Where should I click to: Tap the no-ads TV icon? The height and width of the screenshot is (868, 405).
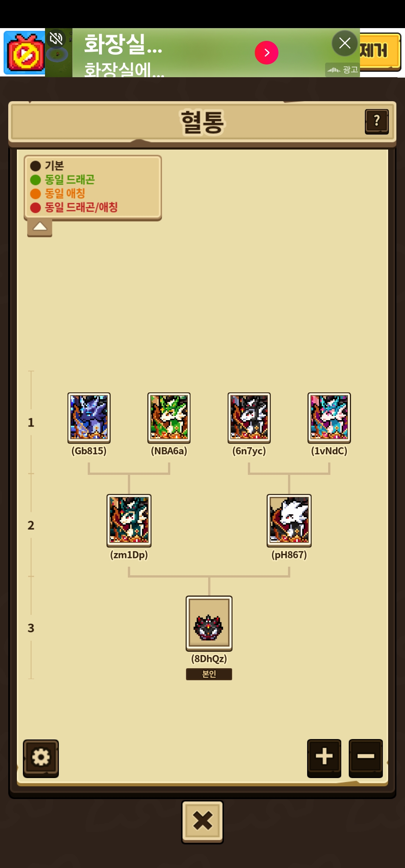click(x=25, y=53)
